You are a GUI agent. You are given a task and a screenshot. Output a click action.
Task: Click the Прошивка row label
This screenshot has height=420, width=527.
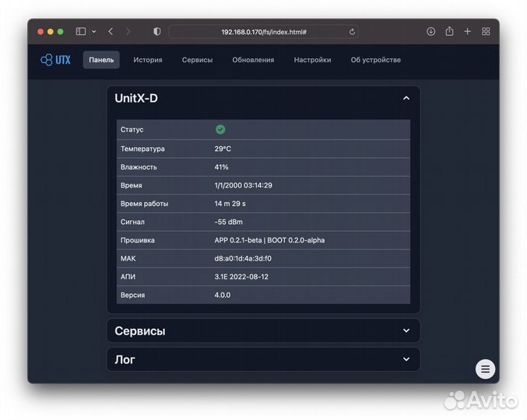138,240
